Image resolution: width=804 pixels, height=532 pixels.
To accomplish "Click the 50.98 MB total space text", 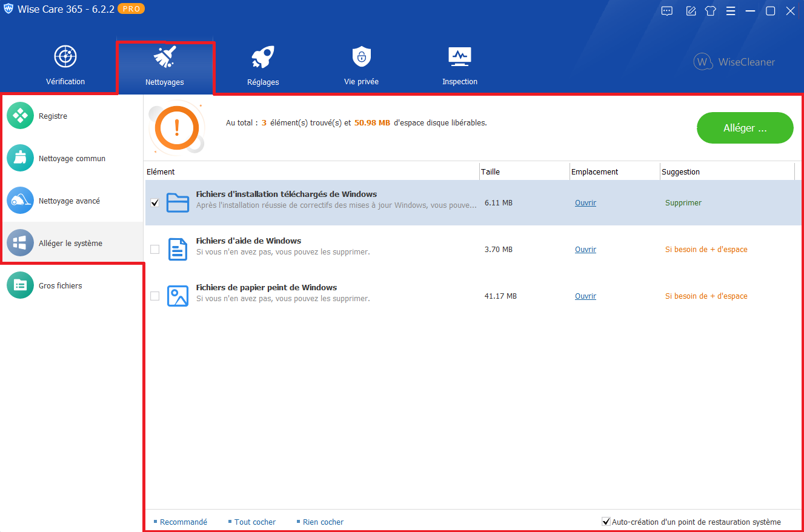I will point(372,123).
